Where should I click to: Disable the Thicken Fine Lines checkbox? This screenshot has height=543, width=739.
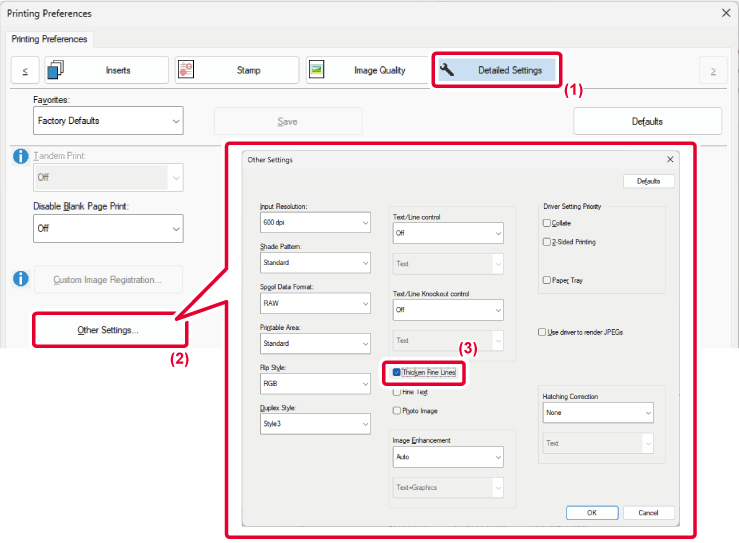(x=397, y=372)
